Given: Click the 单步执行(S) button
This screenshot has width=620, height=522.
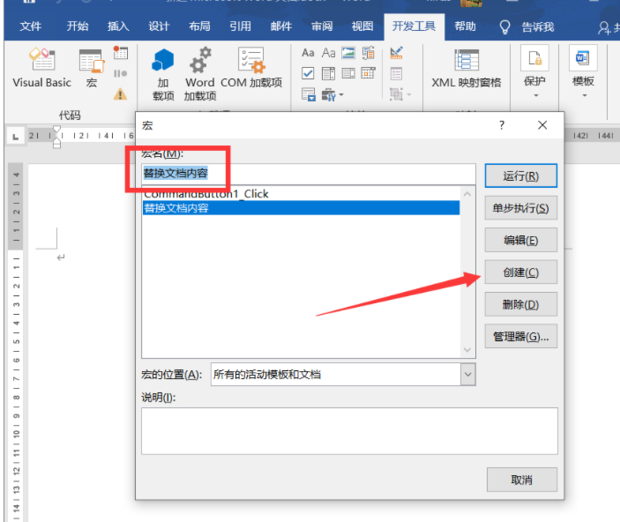Looking at the screenshot, I should tap(521, 208).
